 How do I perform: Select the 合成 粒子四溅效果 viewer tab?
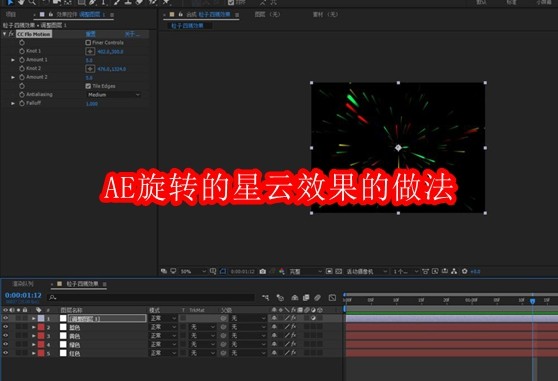208,15
